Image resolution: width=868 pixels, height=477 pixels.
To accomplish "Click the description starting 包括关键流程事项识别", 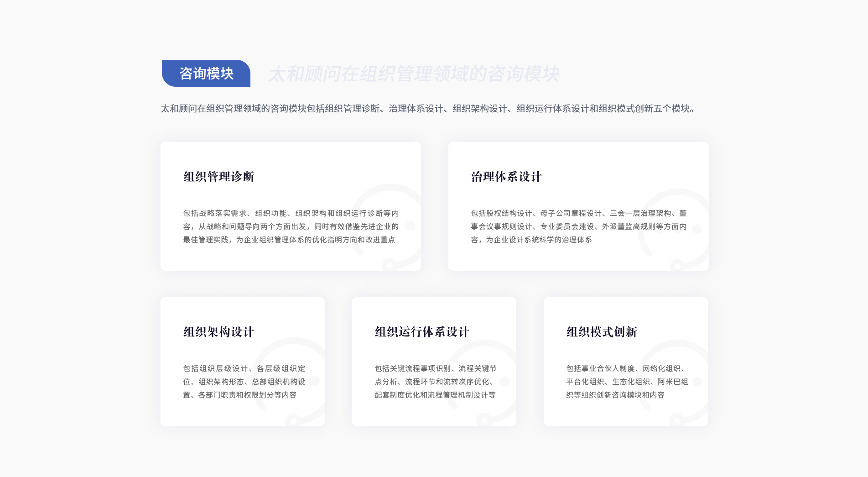I will pos(436,382).
